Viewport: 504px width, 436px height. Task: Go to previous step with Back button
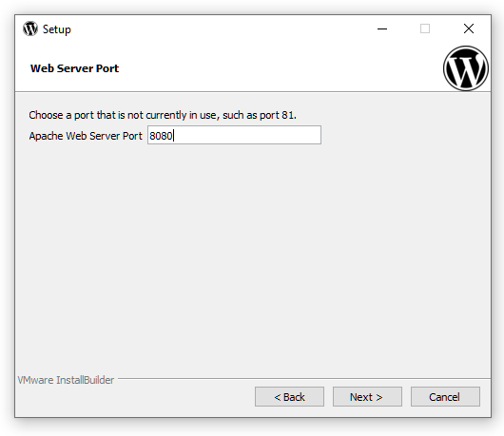pyautogui.click(x=290, y=397)
